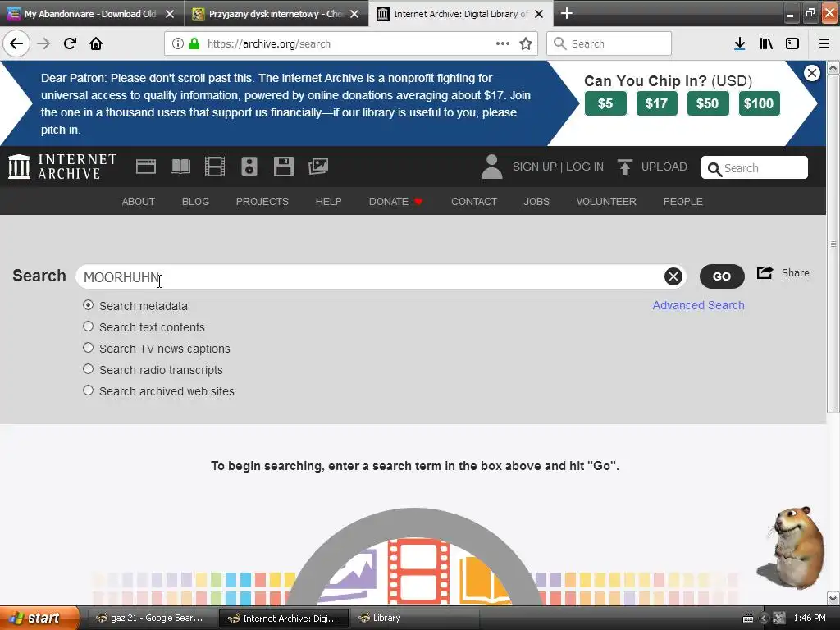The image size is (840, 630).
Task: Open the Video film icon
Action: click(215, 167)
